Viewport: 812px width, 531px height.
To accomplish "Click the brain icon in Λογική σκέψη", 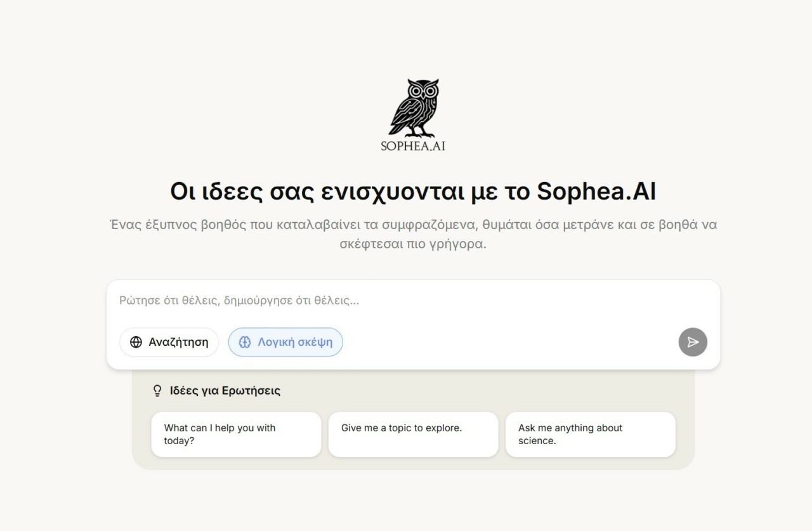I will [245, 343].
